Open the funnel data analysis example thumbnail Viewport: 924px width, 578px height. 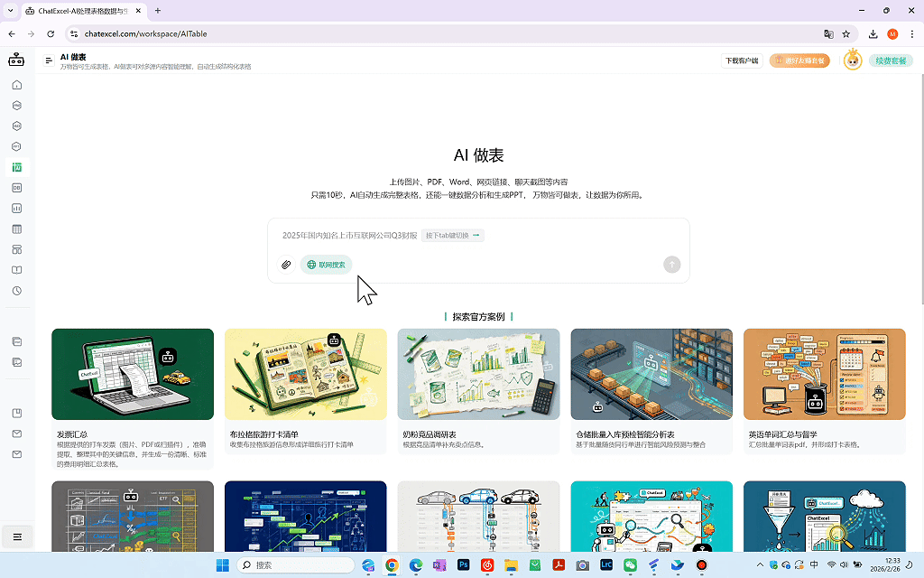pyautogui.click(x=825, y=516)
